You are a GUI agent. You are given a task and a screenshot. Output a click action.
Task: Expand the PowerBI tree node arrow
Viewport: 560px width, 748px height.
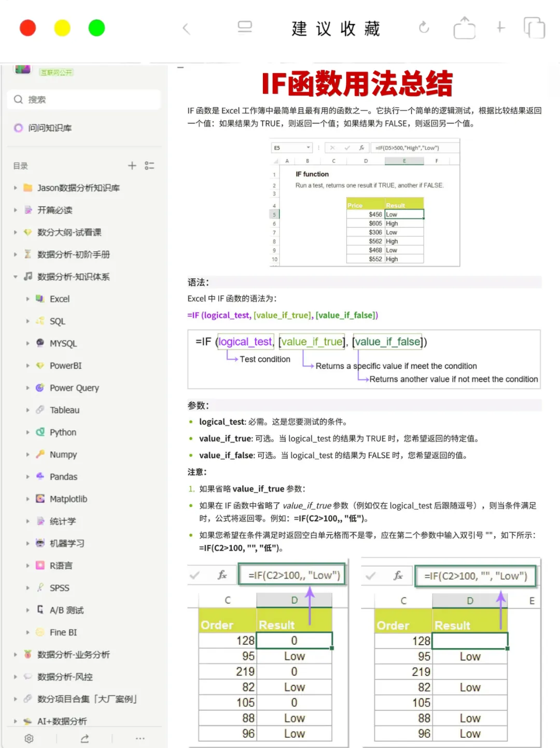point(28,365)
